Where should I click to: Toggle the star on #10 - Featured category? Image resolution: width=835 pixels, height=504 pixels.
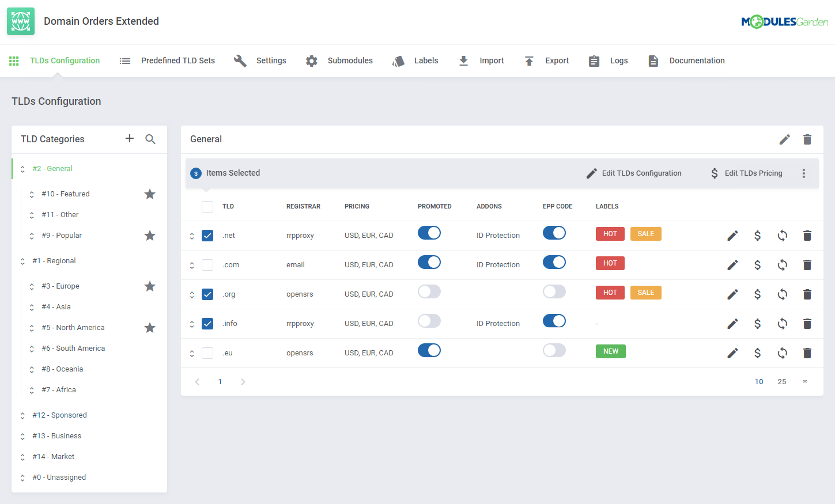click(x=150, y=194)
